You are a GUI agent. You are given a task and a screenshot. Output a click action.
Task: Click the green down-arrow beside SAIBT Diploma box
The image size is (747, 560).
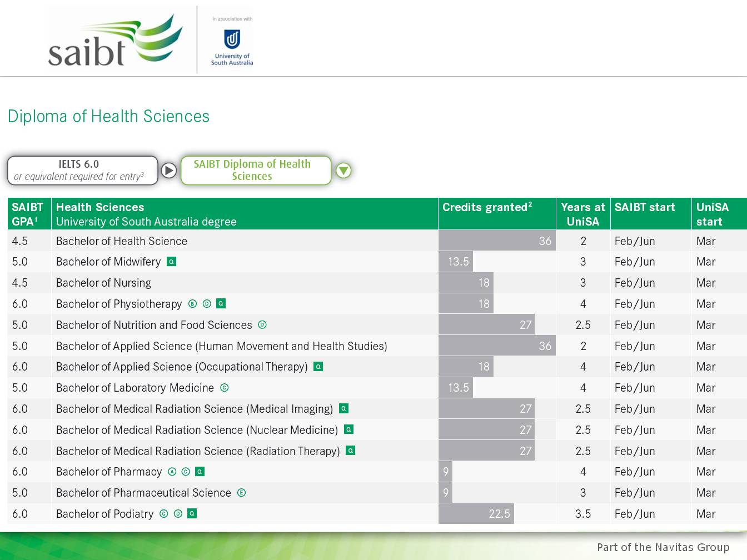pos(343,170)
